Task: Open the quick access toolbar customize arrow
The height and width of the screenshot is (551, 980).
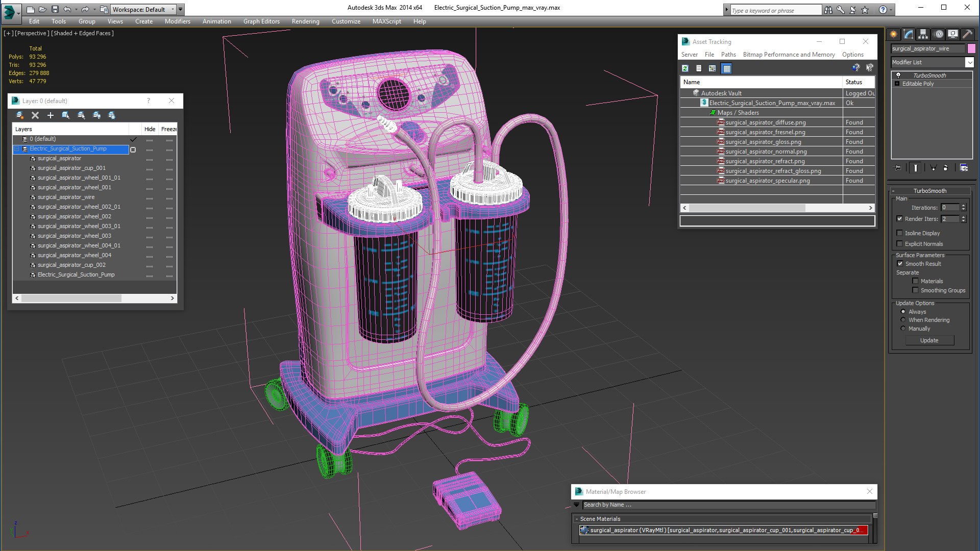Action: click(180, 9)
